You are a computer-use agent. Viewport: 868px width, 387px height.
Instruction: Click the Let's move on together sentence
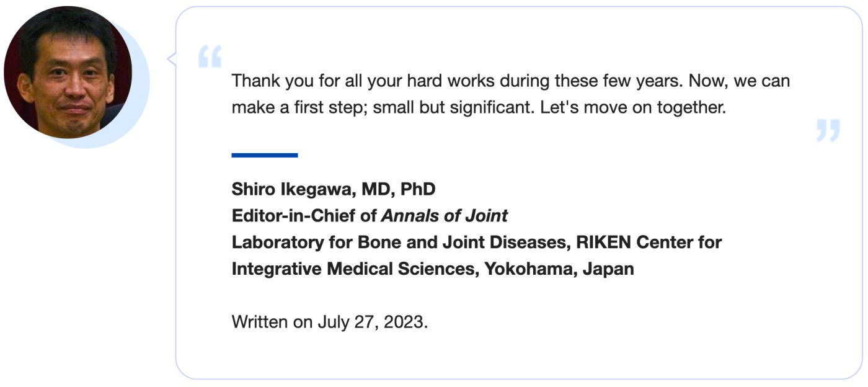pyautogui.click(x=632, y=107)
